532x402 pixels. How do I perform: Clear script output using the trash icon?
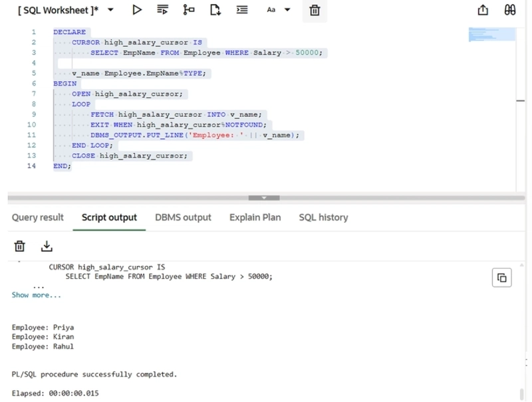tap(20, 247)
